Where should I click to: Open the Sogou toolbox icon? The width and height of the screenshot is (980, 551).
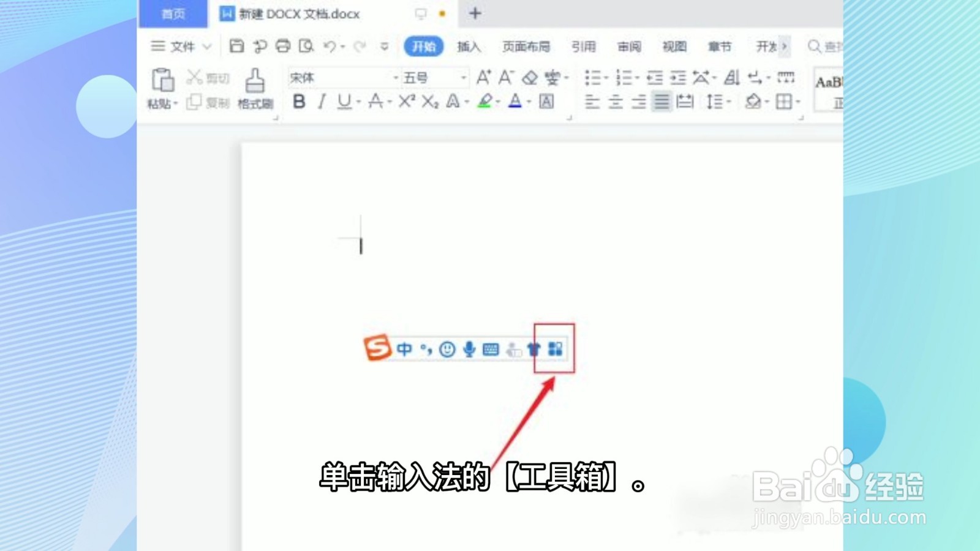pyautogui.click(x=555, y=349)
